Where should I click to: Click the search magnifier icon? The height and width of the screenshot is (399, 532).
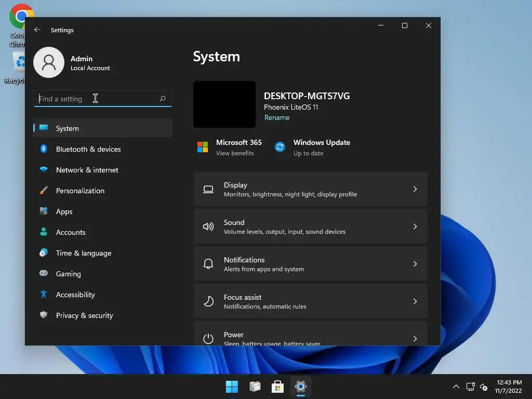163,98
